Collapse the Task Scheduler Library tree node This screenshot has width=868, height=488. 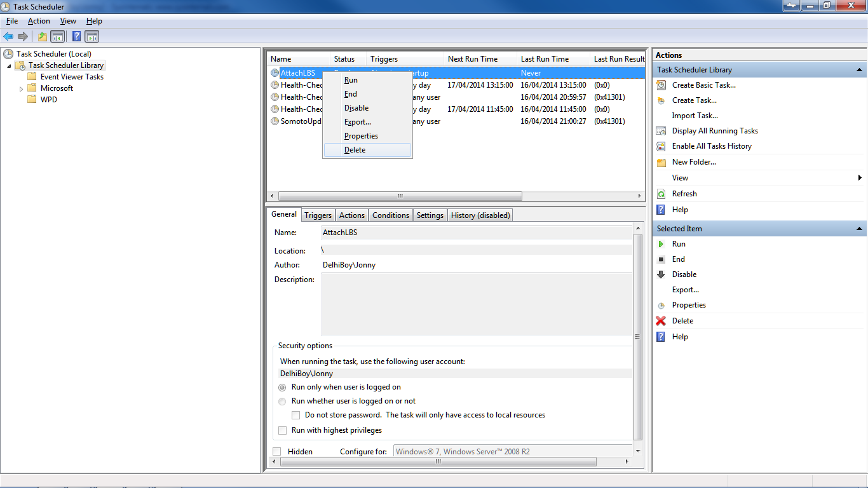9,65
